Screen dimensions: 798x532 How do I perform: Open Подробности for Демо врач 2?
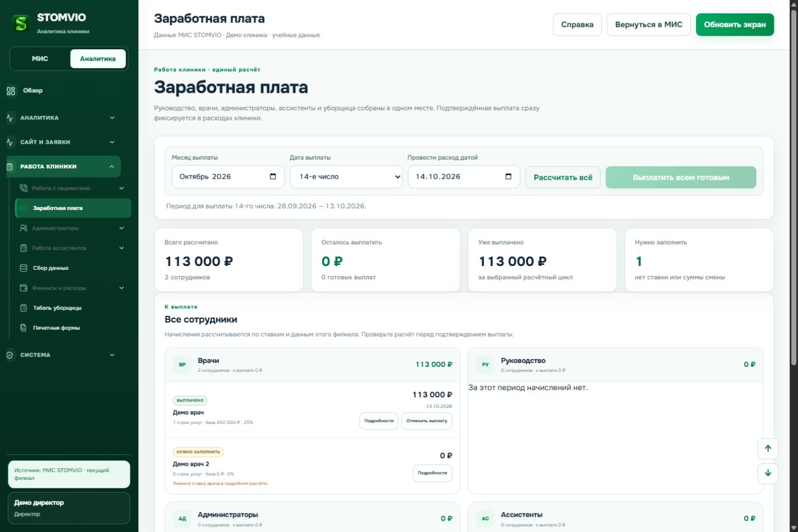click(432, 473)
